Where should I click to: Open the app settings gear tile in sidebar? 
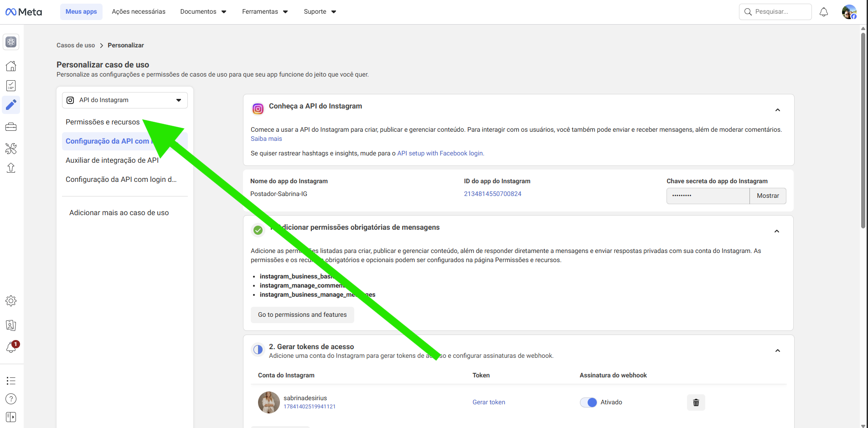coord(11,42)
